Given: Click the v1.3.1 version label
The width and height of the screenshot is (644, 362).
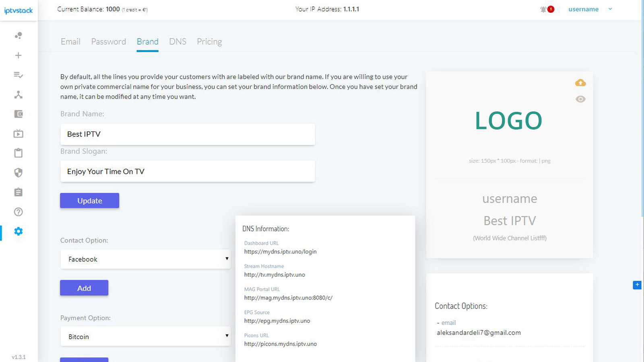Looking at the screenshot, I should pos(19,357).
